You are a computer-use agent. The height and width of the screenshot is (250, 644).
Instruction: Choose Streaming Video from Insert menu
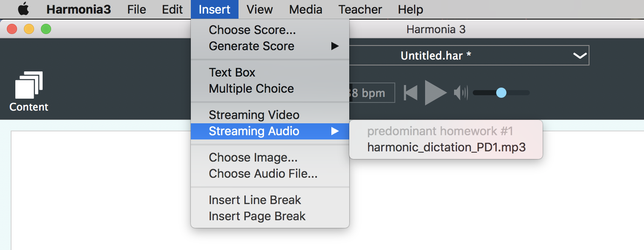(254, 115)
